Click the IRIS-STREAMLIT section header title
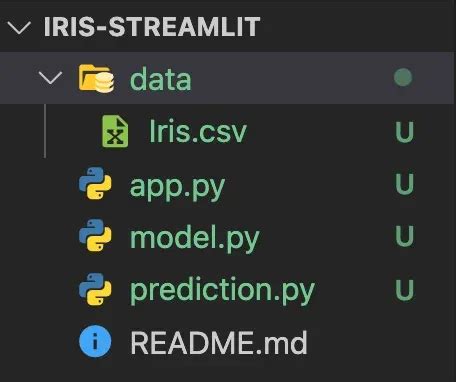 click(x=152, y=27)
